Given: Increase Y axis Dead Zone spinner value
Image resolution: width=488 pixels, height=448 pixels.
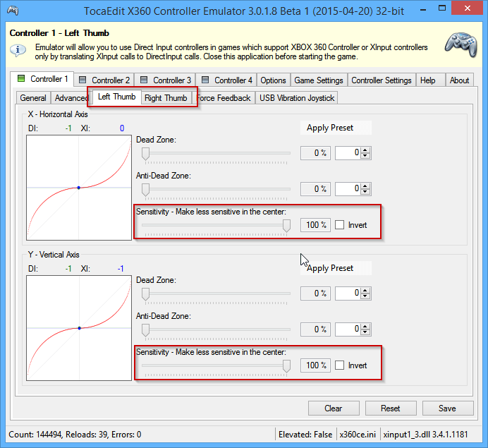Looking at the screenshot, I should tap(365, 291).
